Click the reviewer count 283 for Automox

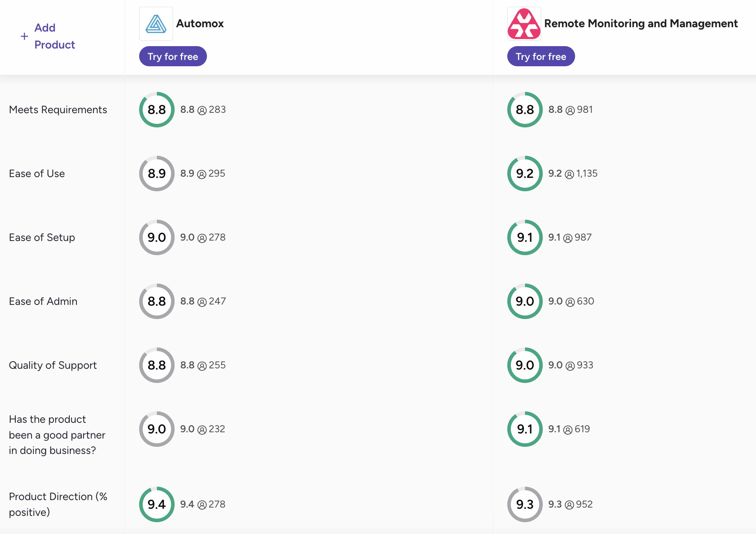[217, 110]
